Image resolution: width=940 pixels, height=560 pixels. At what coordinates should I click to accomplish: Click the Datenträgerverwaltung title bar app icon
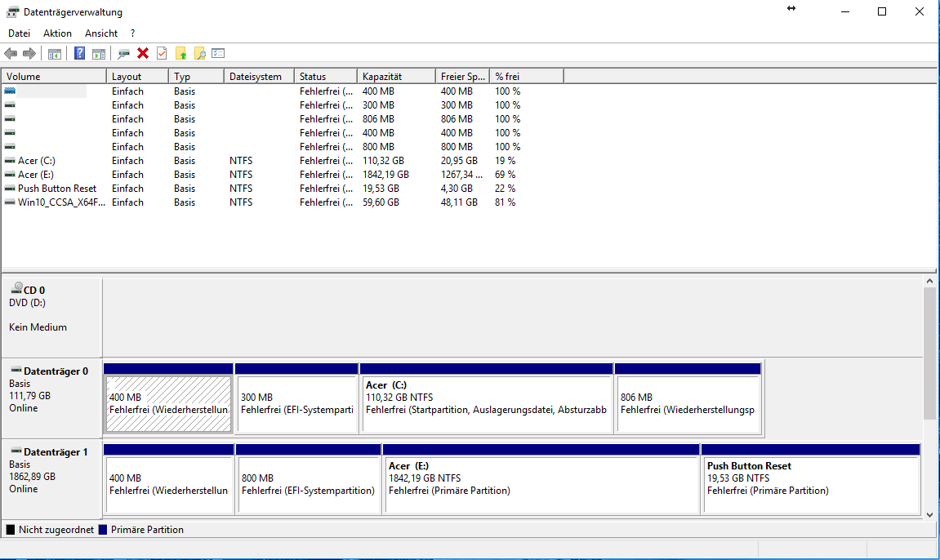tap(12, 12)
